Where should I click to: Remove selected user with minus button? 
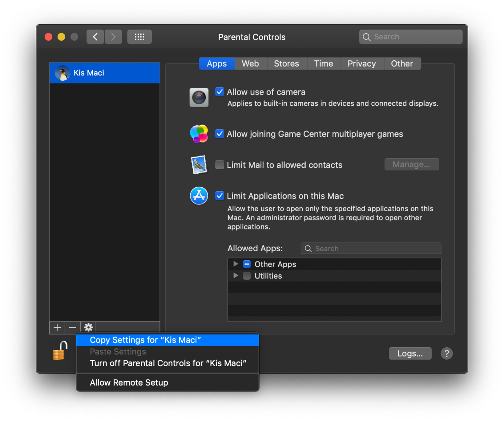(73, 327)
